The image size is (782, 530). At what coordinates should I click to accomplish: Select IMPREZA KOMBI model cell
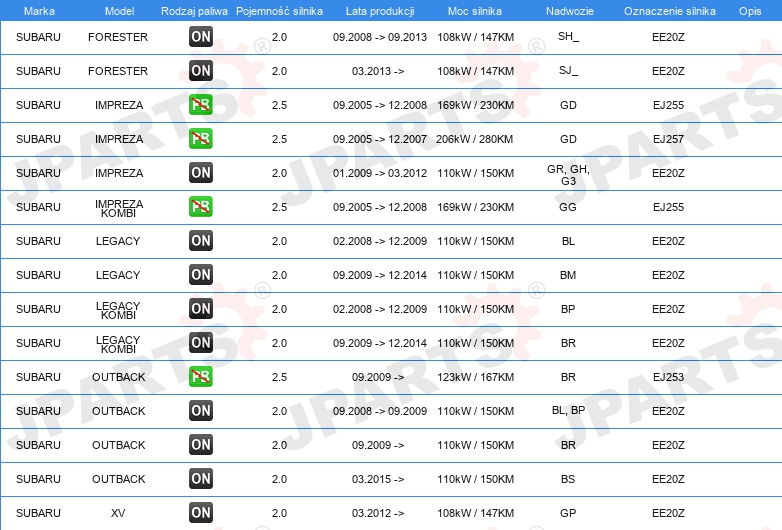click(119, 208)
